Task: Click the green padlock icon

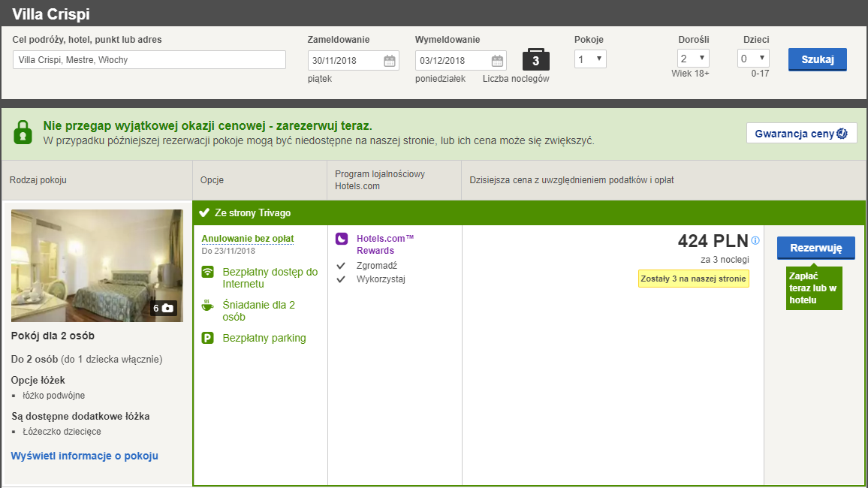Action: (23, 132)
